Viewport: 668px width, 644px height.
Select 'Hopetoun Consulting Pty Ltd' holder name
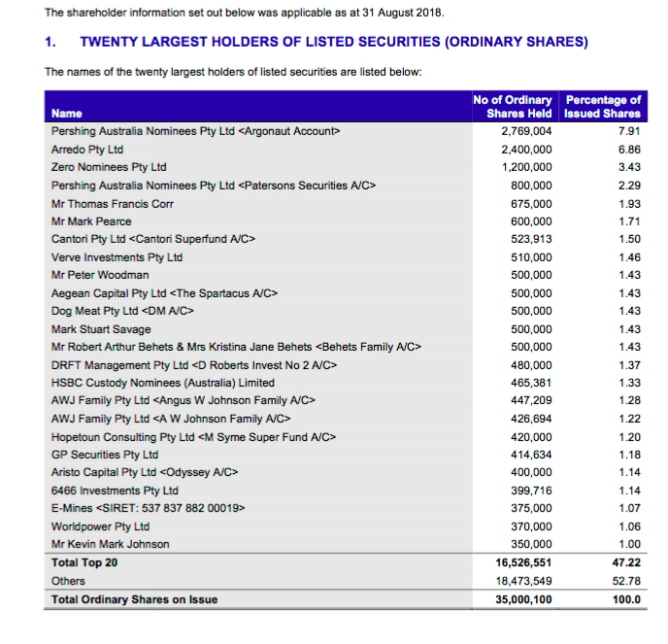pyautogui.click(x=193, y=437)
